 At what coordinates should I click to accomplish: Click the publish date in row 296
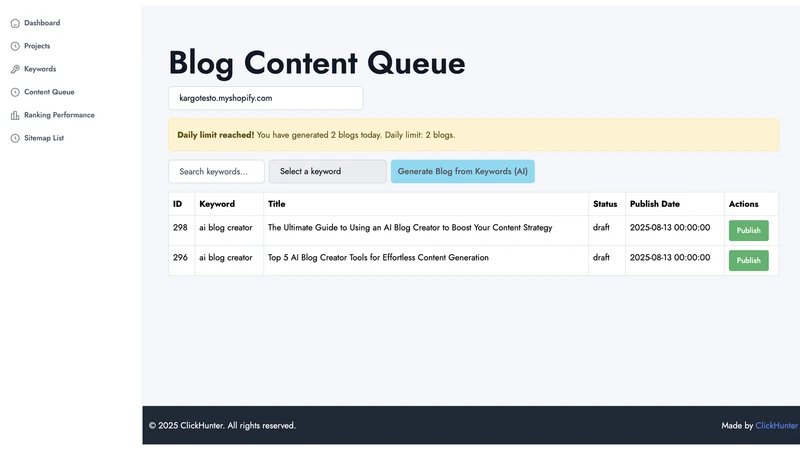[x=670, y=258]
